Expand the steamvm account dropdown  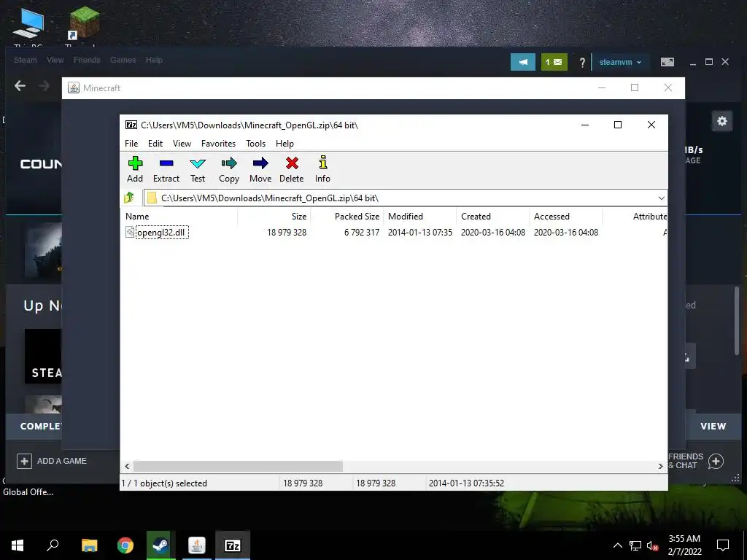620,63
